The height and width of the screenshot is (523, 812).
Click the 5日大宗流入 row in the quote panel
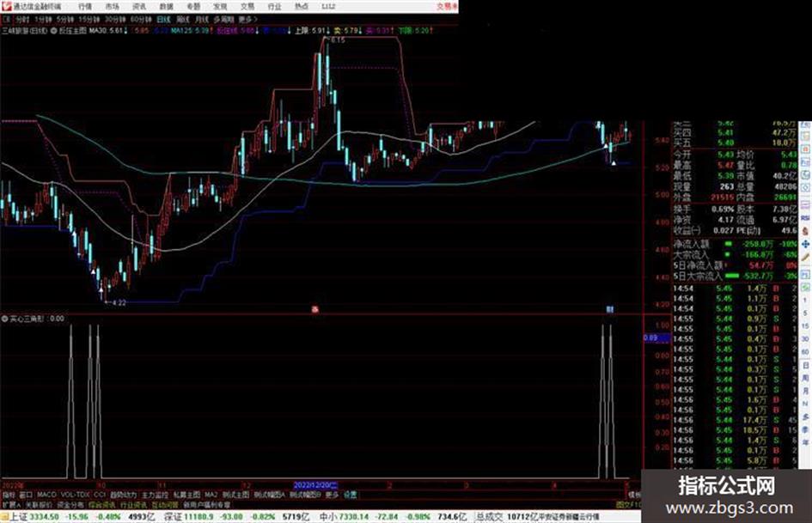click(735, 276)
